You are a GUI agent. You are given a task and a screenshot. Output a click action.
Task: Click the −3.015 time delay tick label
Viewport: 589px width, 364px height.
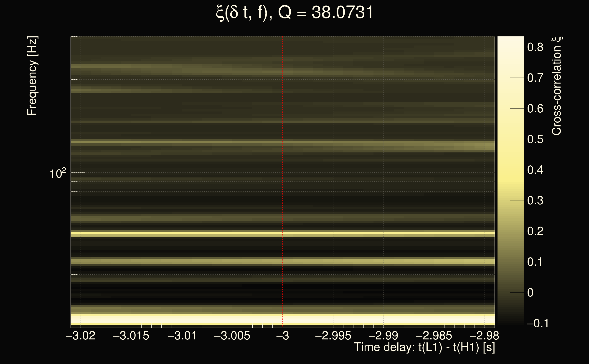tap(131, 336)
